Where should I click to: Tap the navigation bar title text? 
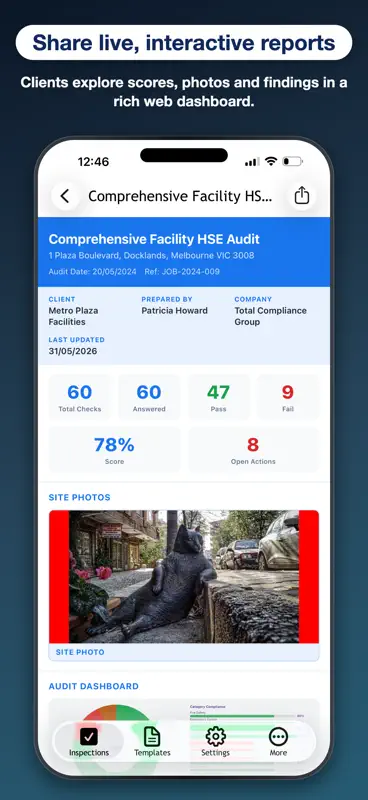pyautogui.click(x=180, y=196)
